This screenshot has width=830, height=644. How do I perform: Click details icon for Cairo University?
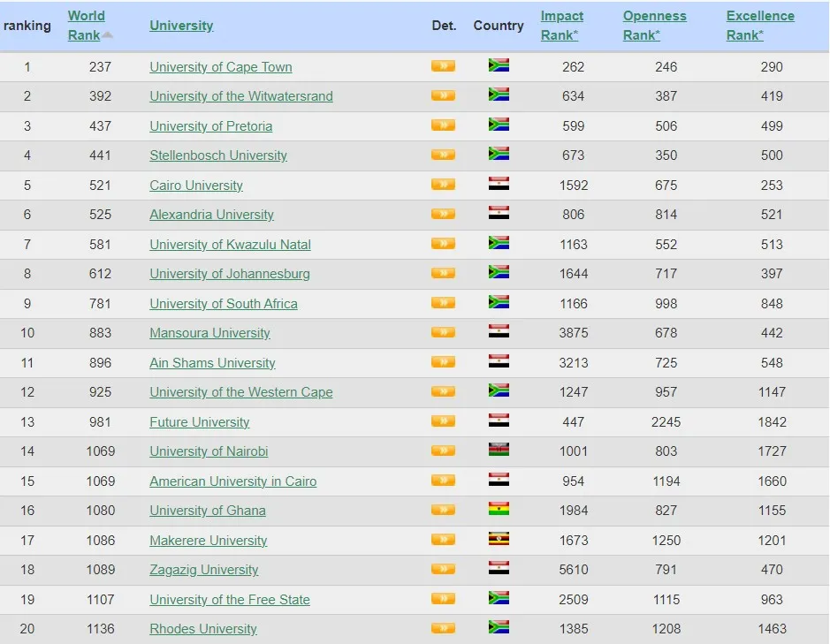pyautogui.click(x=443, y=185)
